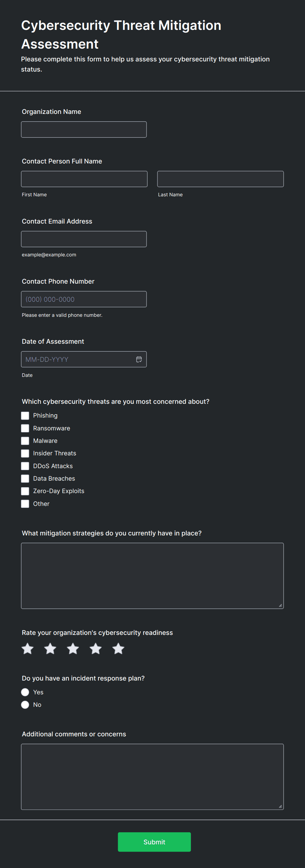Rate readiness with the second star
Viewport: 305px width, 868px height.
(50, 648)
